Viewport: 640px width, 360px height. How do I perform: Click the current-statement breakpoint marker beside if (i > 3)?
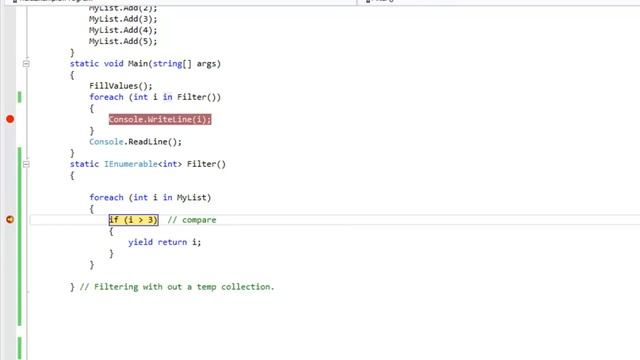point(10,220)
